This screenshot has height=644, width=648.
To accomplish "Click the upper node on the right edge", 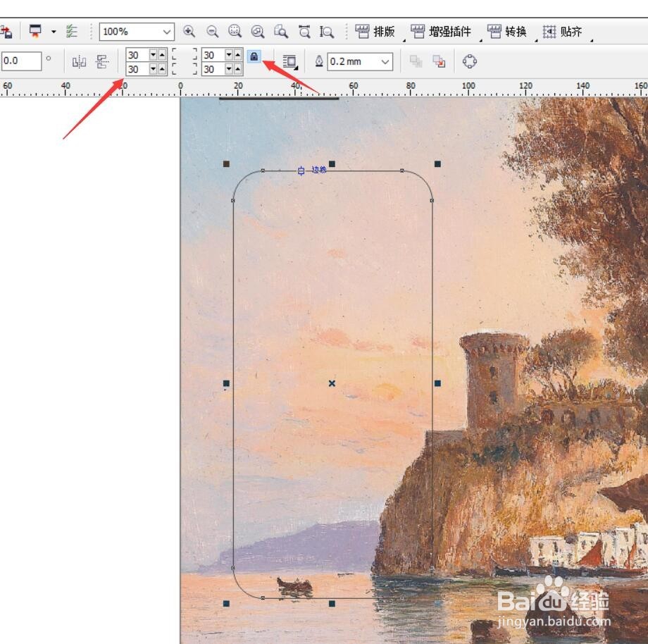I will [432, 201].
